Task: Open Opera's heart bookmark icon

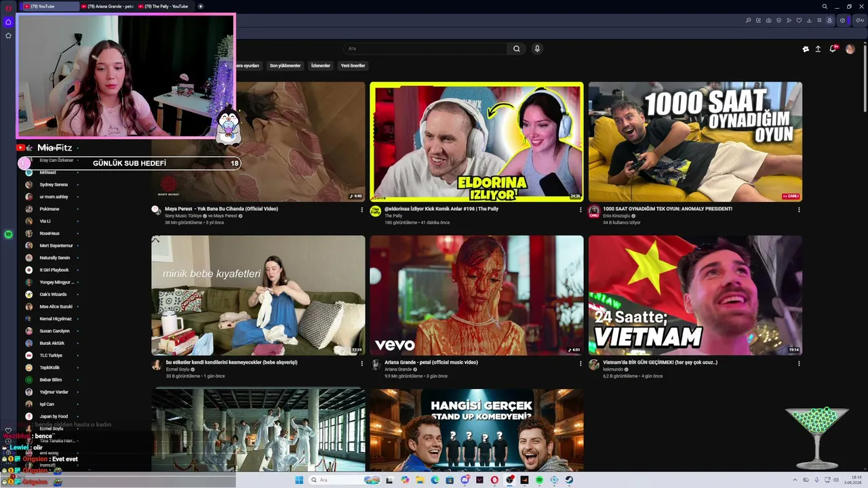Action: (799, 20)
